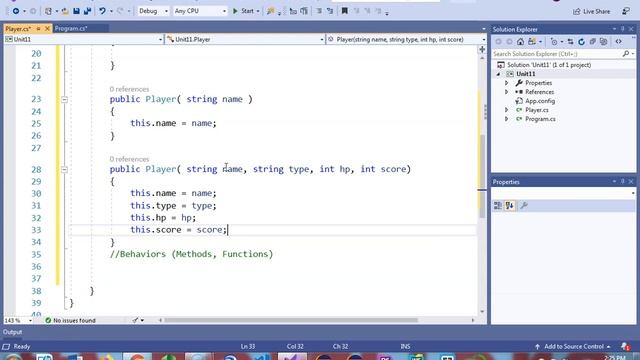The image size is (640, 360).
Task: Click the 0 references link above line 28
Action: click(x=129, y=159)
